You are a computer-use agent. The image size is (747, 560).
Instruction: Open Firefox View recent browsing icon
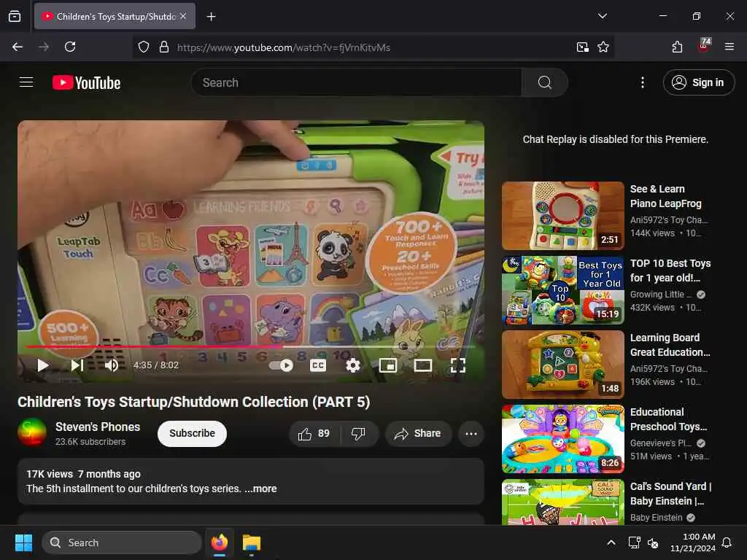pyautogui.click(x=15, y=17)
